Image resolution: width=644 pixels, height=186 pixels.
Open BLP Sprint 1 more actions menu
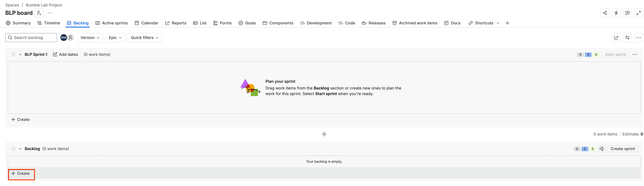click(635, 54)
